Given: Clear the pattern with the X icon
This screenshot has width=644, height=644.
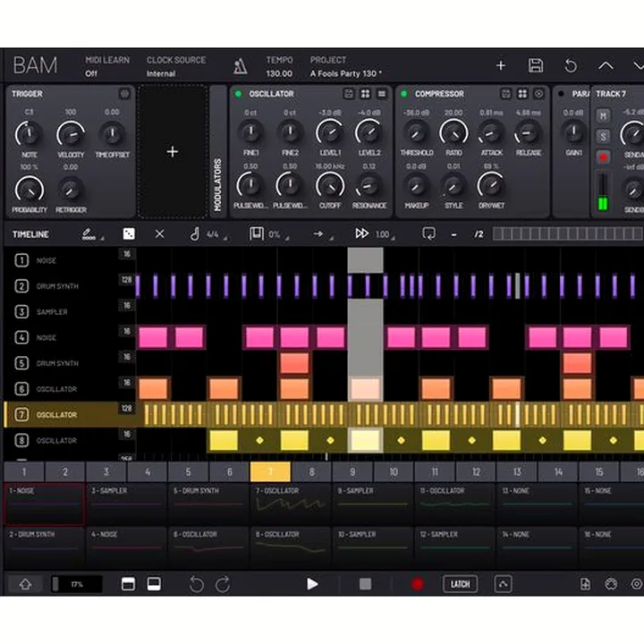Looking at the screenshot, I should 159,234.
